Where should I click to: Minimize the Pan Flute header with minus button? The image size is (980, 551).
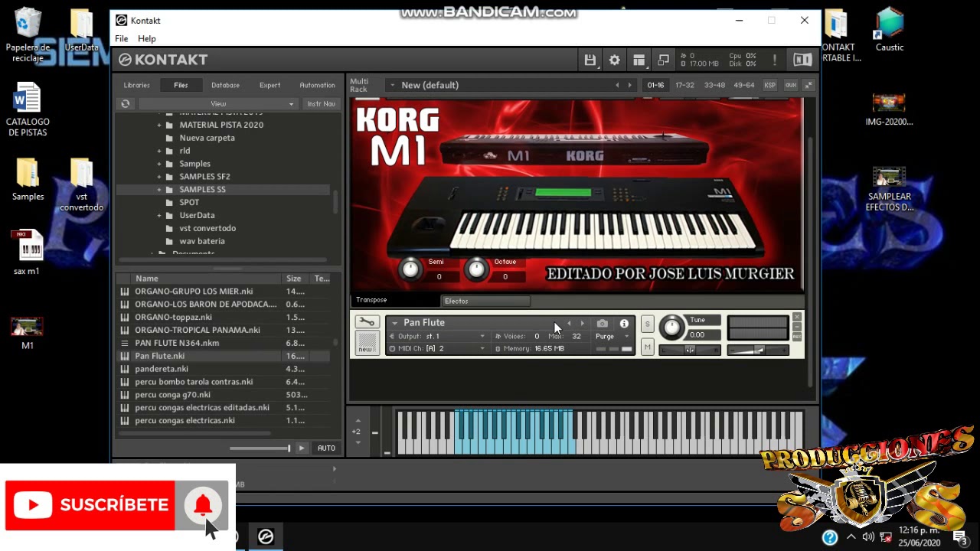[797, 327]
